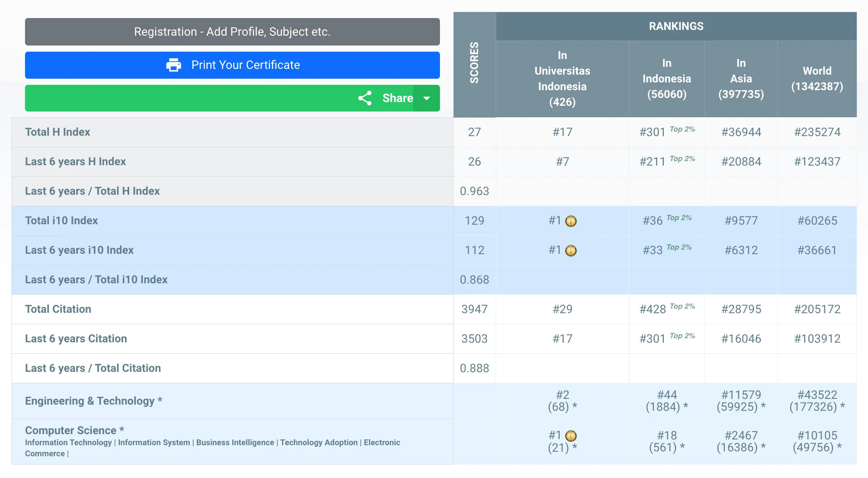This screenshot has height=478, width=868.
Task: Click Print Your Certificate button
Action: pos(245,65)
